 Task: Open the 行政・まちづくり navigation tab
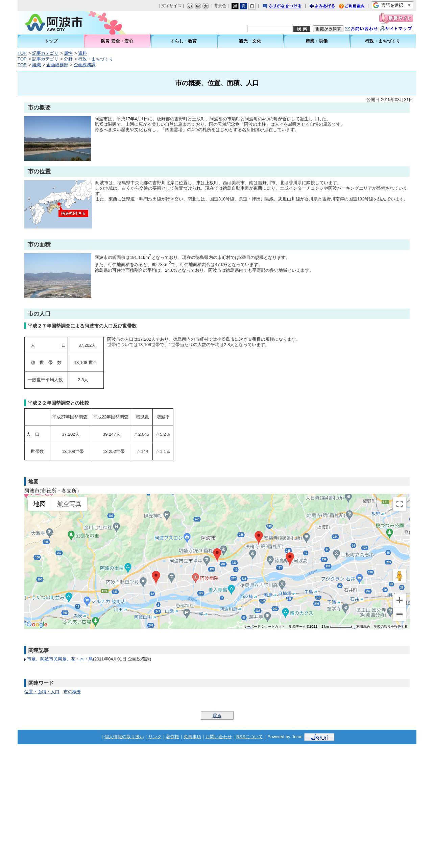[383, 41]
